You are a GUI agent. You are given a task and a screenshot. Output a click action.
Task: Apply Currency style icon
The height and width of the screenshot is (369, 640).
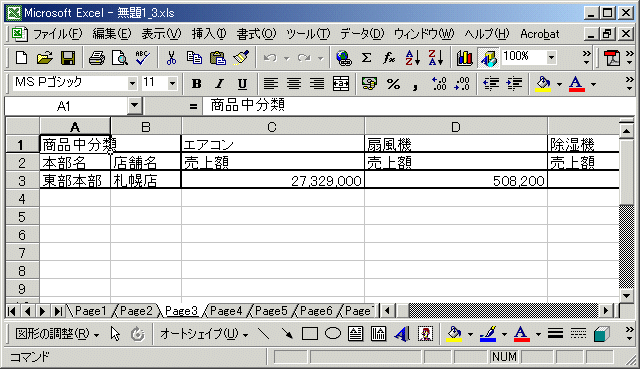pyautogui.click(x=369, y=84)
